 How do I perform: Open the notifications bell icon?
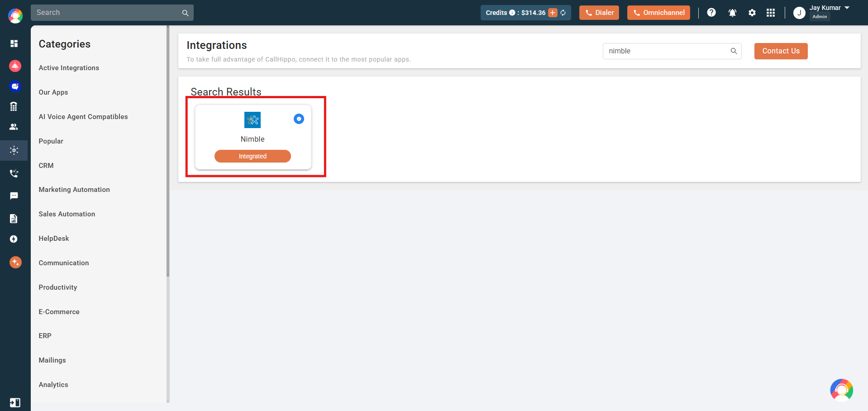coord(732,13)
